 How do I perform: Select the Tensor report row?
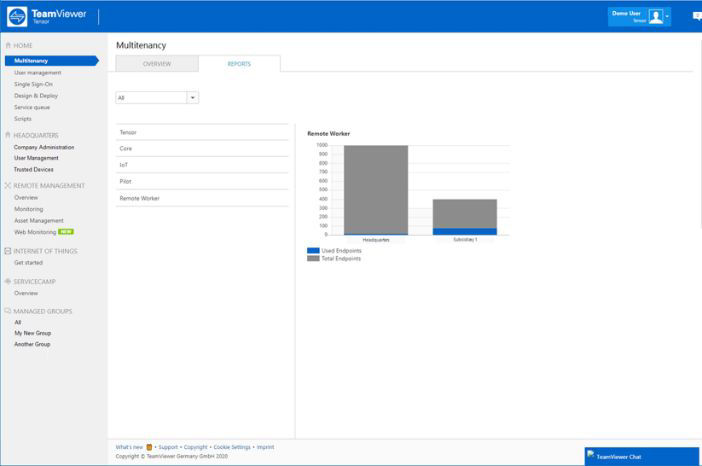tap(202, 132)
